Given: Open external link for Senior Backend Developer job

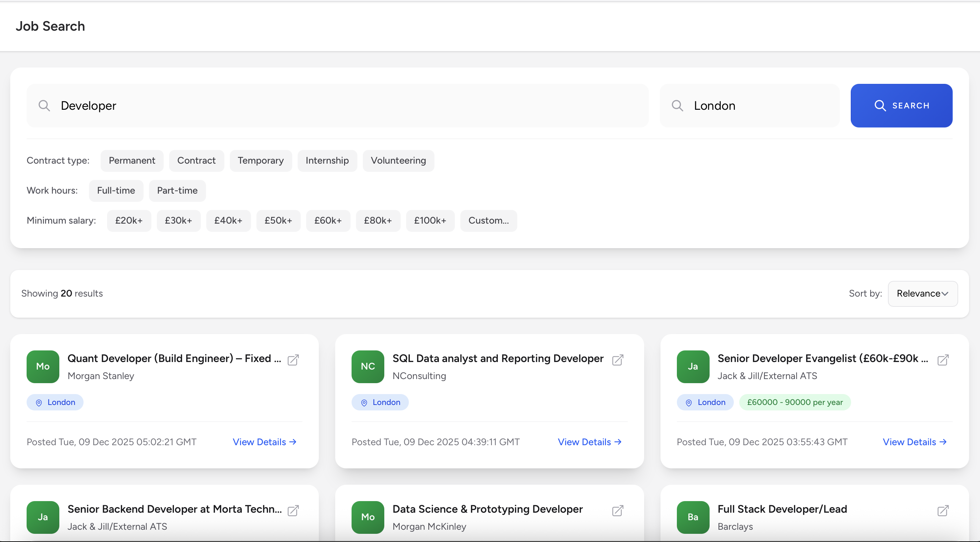Looking at the screenshot, I should pyautogui.click(x=293, y=510).
